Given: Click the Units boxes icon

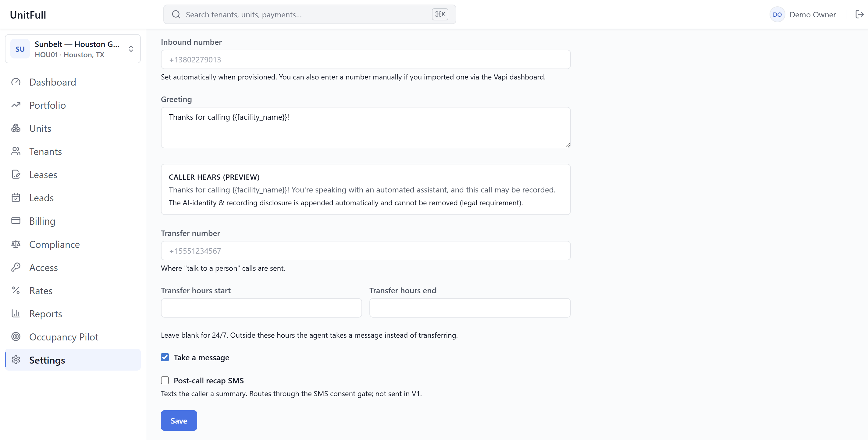Looking at the screenshot, I should 16,128.
